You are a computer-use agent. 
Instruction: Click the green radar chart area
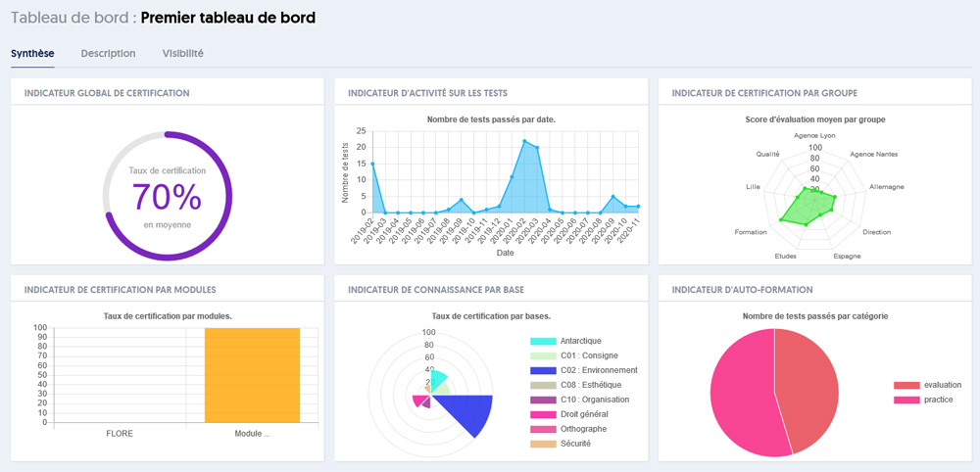point(808,208)
